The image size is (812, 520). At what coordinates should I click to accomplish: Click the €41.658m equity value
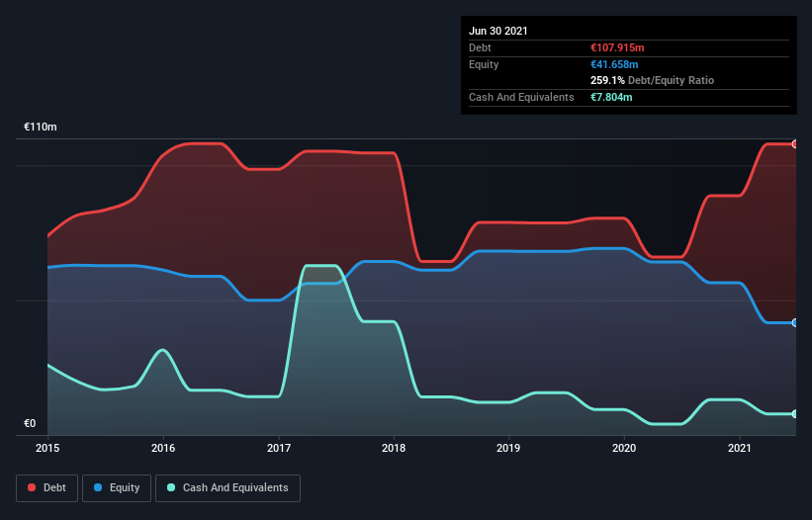[614, 64]
